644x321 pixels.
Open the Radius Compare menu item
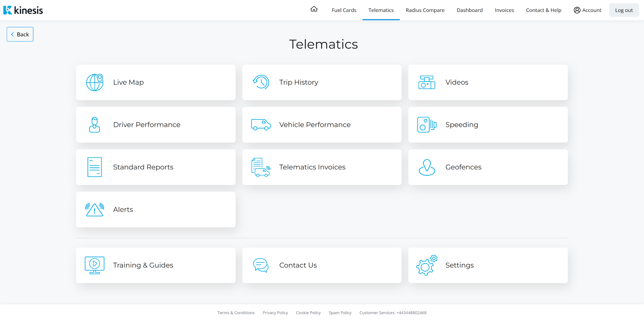tap(425, 10)
